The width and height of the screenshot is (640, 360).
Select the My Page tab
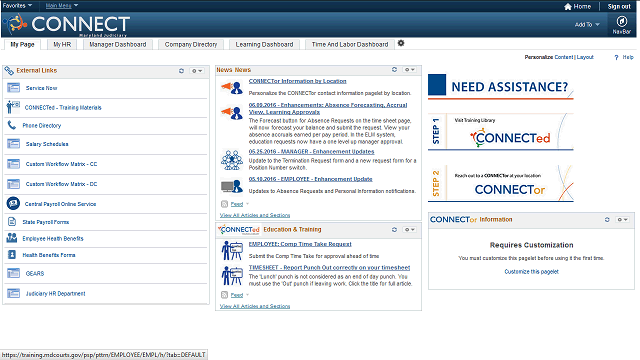(x=22, y=44)
